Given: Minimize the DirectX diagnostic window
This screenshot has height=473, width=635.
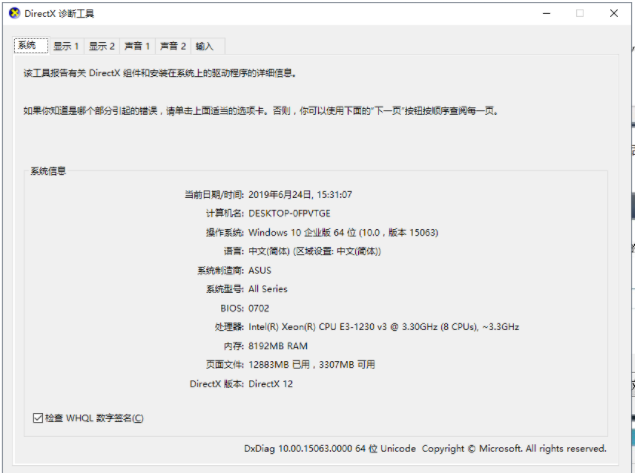Looking at the screenshot, I should coord(546,13).
